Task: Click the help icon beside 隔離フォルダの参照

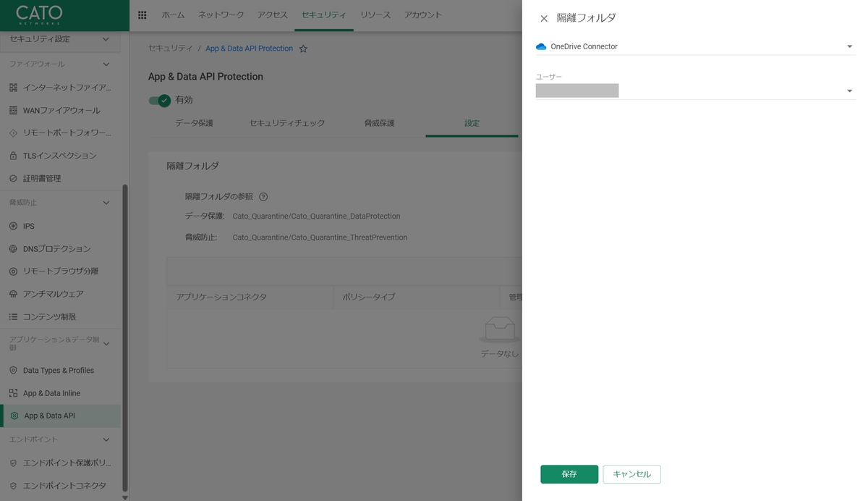Action: pos(263,197)
